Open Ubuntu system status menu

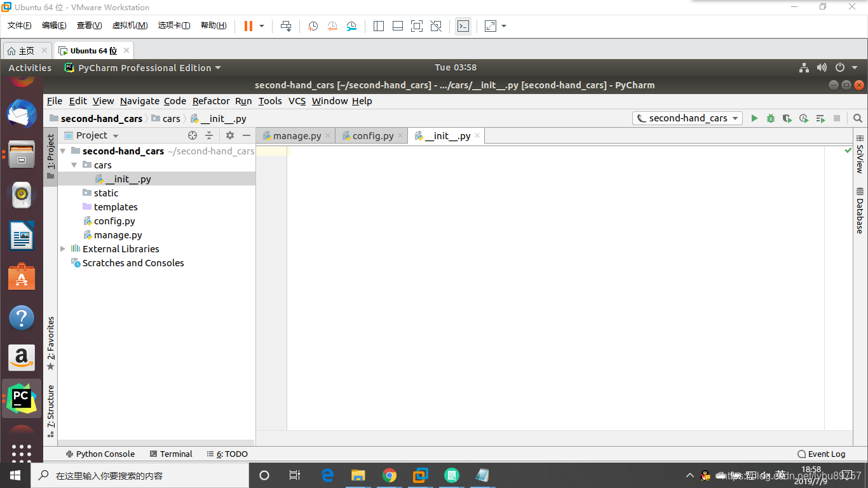(829, 67)
